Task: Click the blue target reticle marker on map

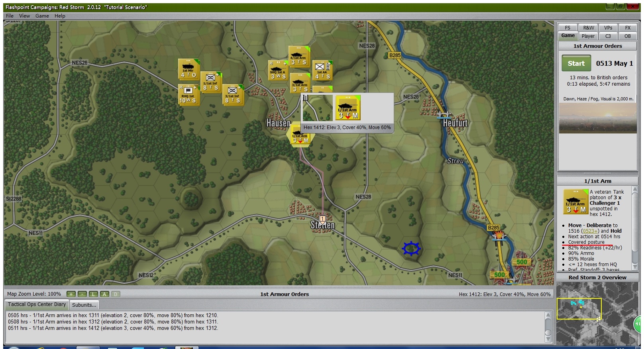Action: point(411,249)
